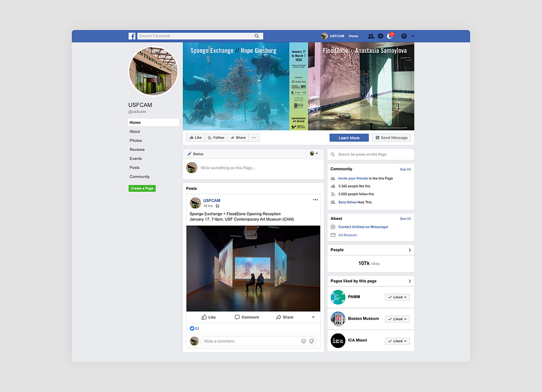542x392 pixels.
Task: Click the Send Message button
Action: point(391,137)
